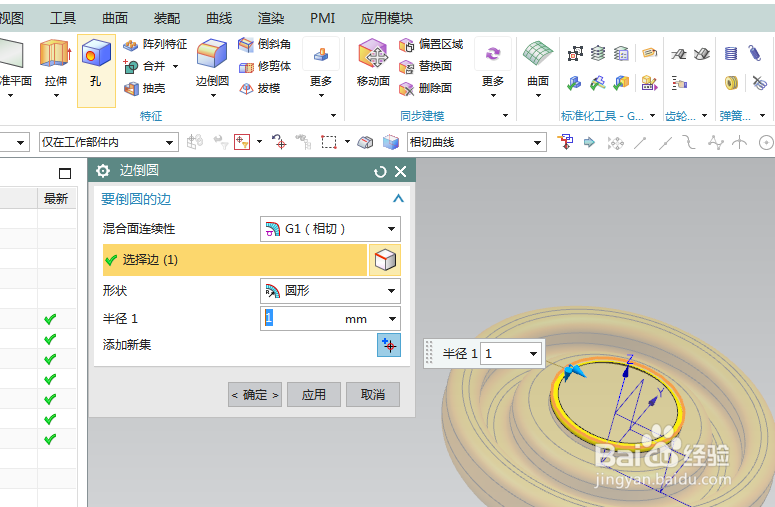Switch to the 曲线 ribbon tab
Viewport: 775px width, 507px height.
(x=219, y=18)
